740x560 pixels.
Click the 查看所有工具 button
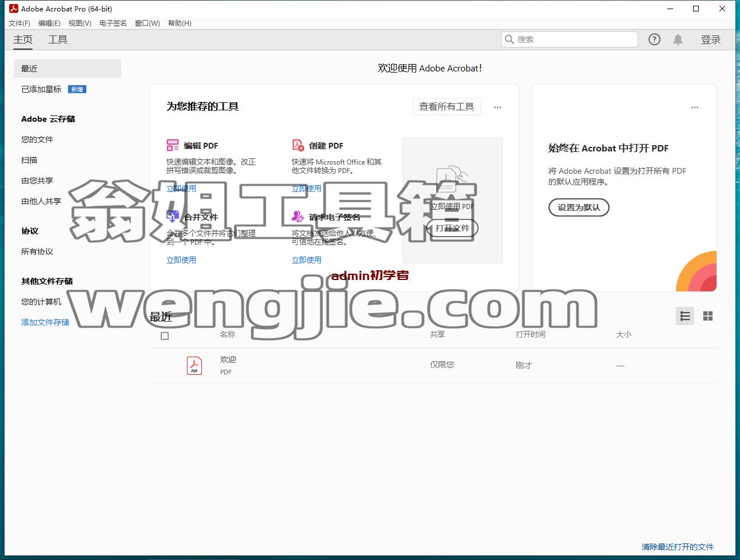[x=447, y=107]
